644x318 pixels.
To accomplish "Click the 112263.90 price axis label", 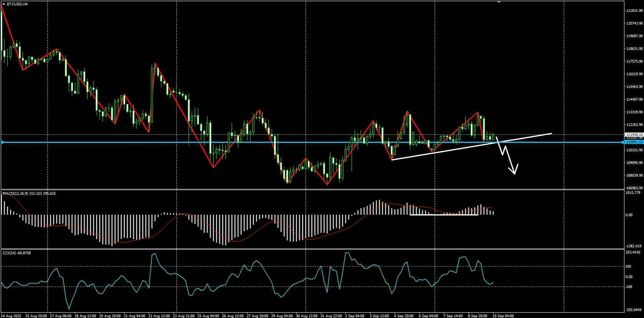I will [x=634, y=125].
